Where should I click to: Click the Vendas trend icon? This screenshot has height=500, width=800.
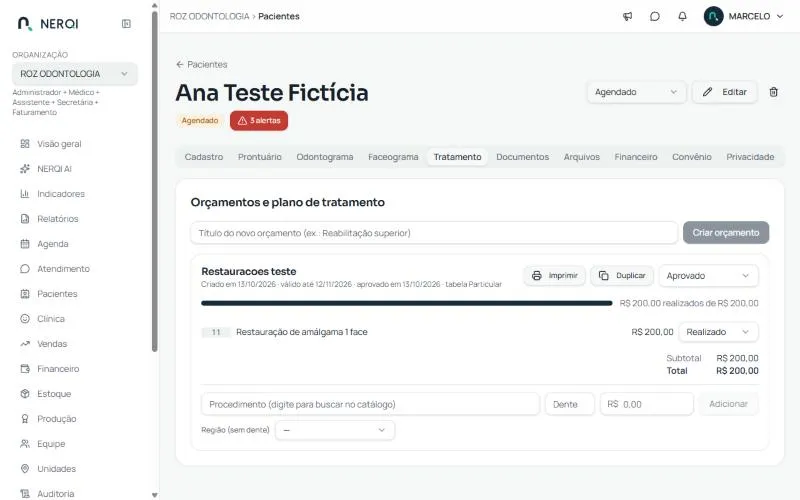[x=24, y=344]
